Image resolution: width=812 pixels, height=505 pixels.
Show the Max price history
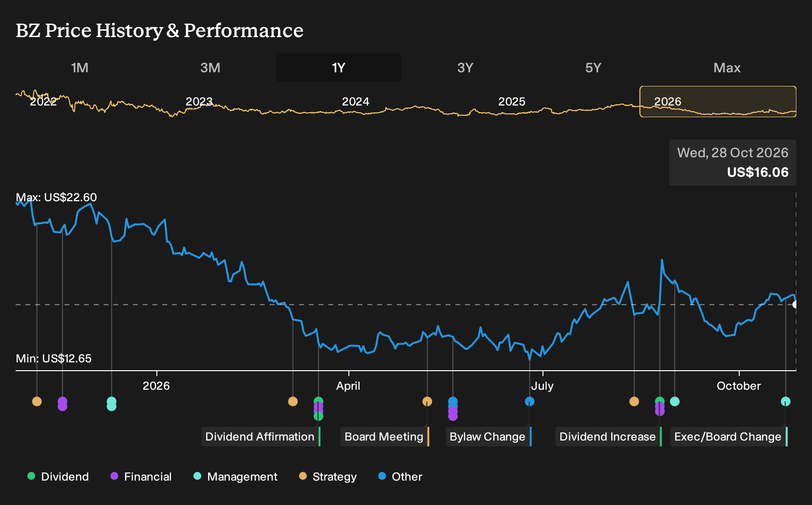tap(727, 67)
